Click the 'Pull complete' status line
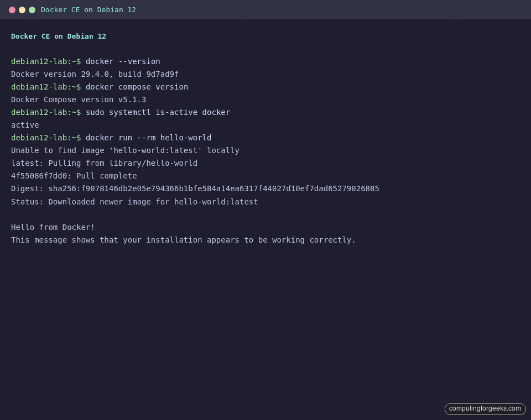The image size is (531, 420). click(x=74, y=176)
